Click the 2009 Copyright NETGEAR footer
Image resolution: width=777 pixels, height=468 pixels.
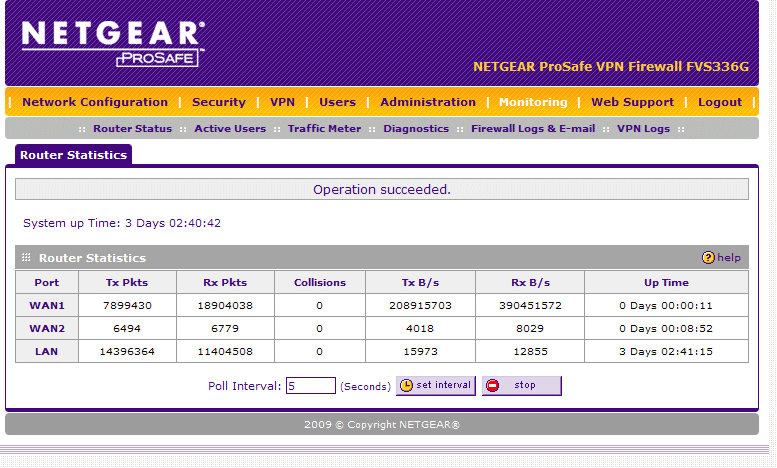tap(382, 425)
